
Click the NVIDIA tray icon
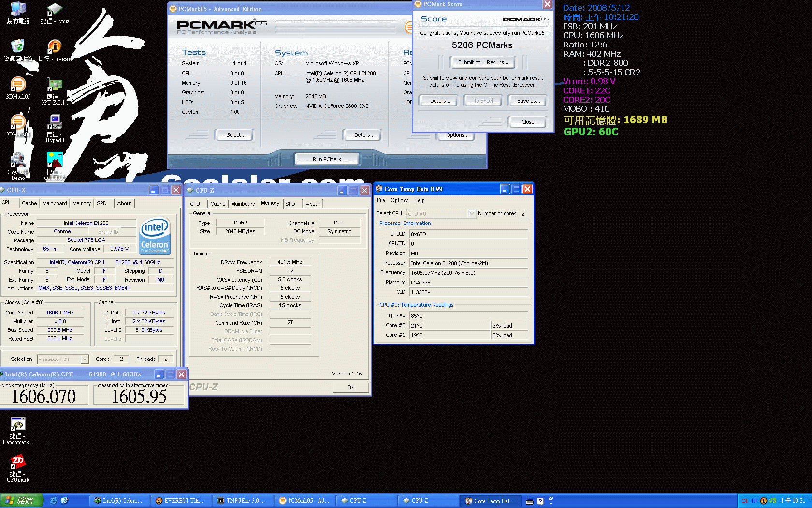click(x=772, y=501)
